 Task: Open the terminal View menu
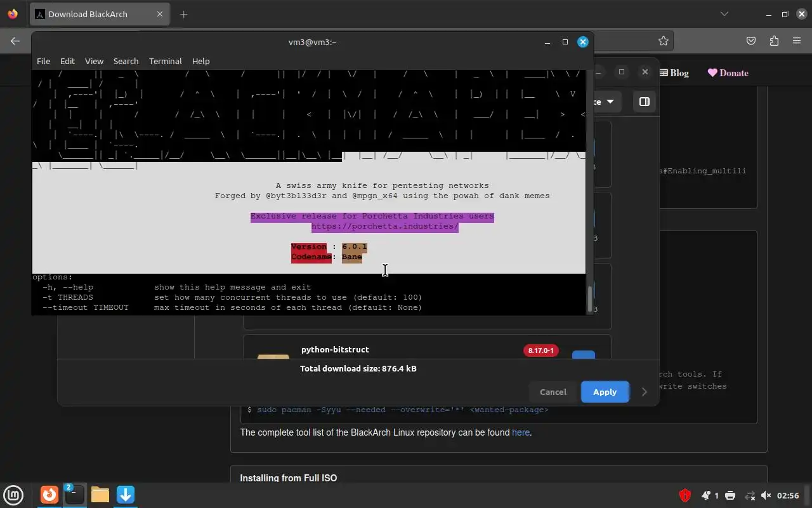94,61
